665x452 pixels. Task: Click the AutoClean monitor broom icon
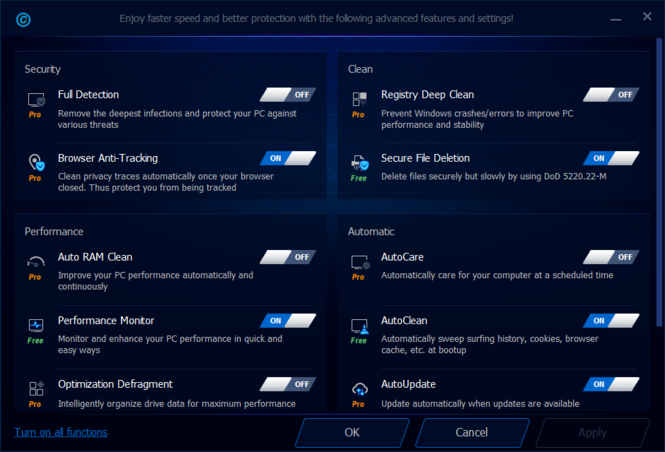[x=360, y=326]
